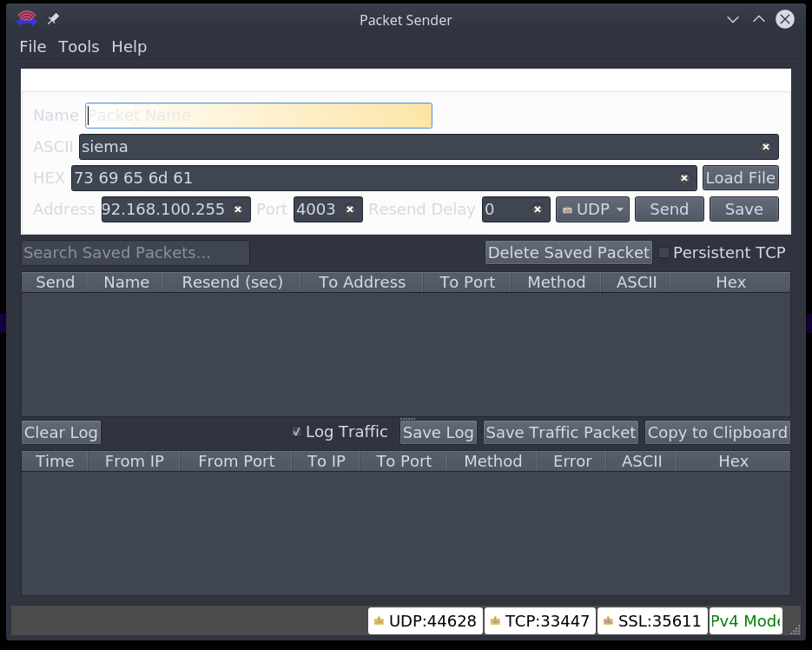The width and height of the screenshot is (812, 650).
Task: Enable the Persistent TCP checkbox
Action: pos(663,252)
